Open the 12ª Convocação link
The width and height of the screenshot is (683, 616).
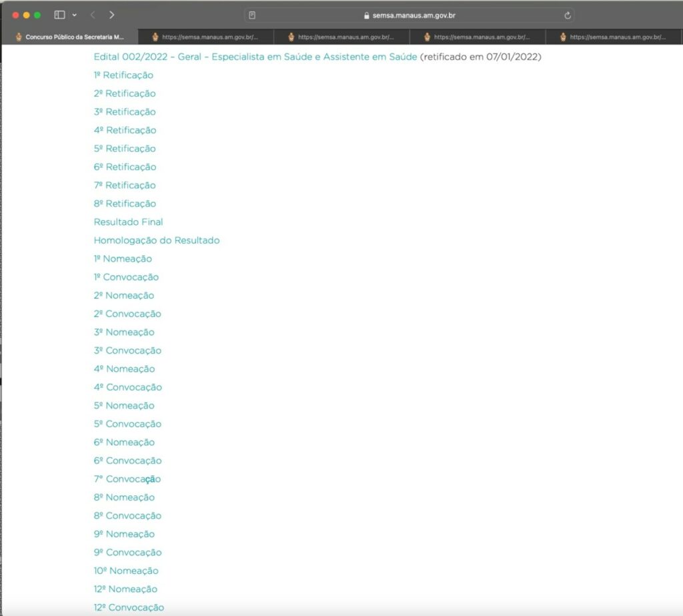point(129,607)
